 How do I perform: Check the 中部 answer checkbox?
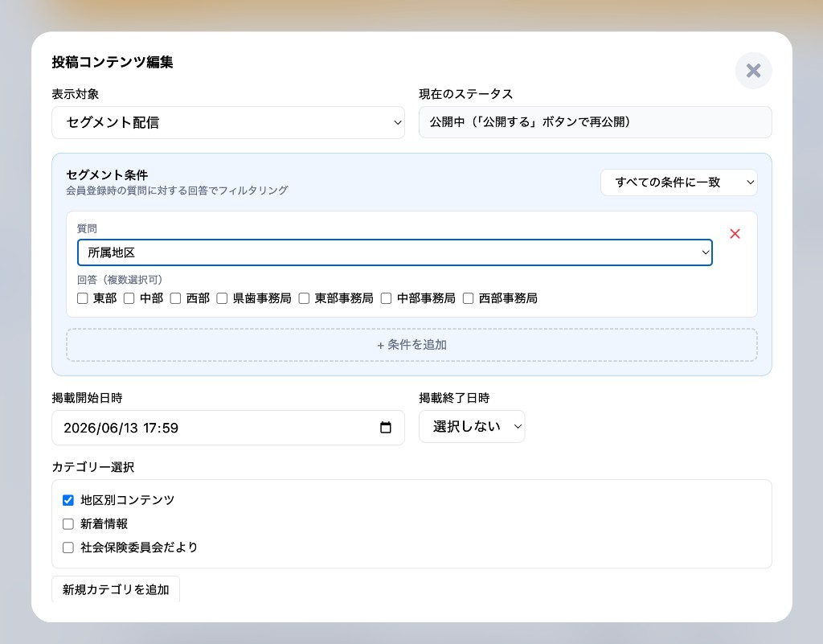[129, 298]
